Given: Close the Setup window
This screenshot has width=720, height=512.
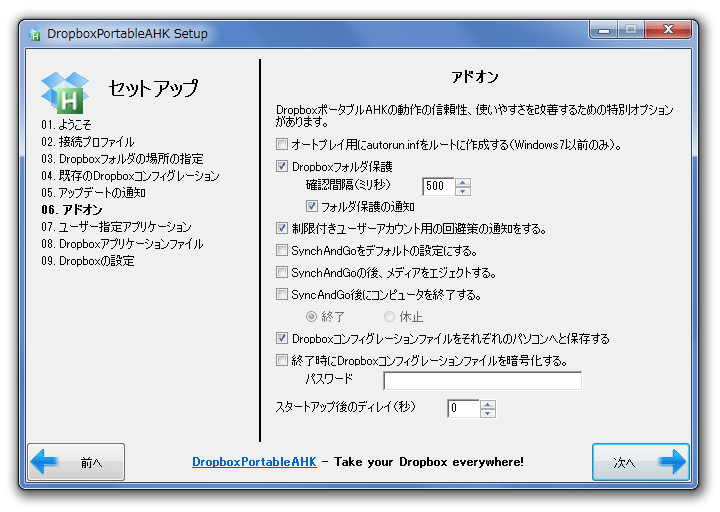Looking at the screenshot, I should pyautogui.click(x=668, y=30).
